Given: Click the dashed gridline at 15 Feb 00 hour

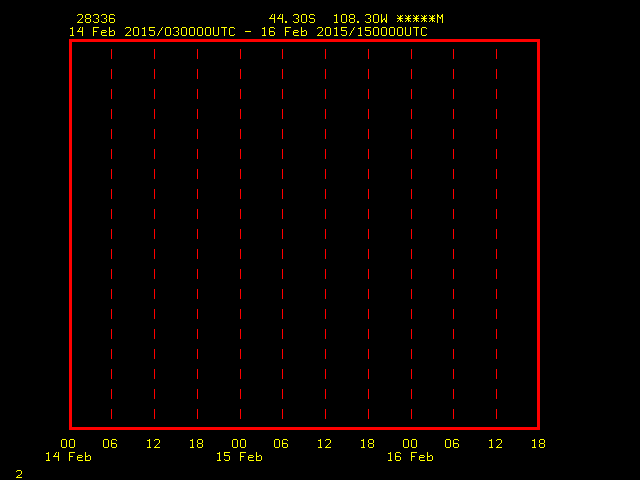Looking at the screenshot, I should coord(240,234).
